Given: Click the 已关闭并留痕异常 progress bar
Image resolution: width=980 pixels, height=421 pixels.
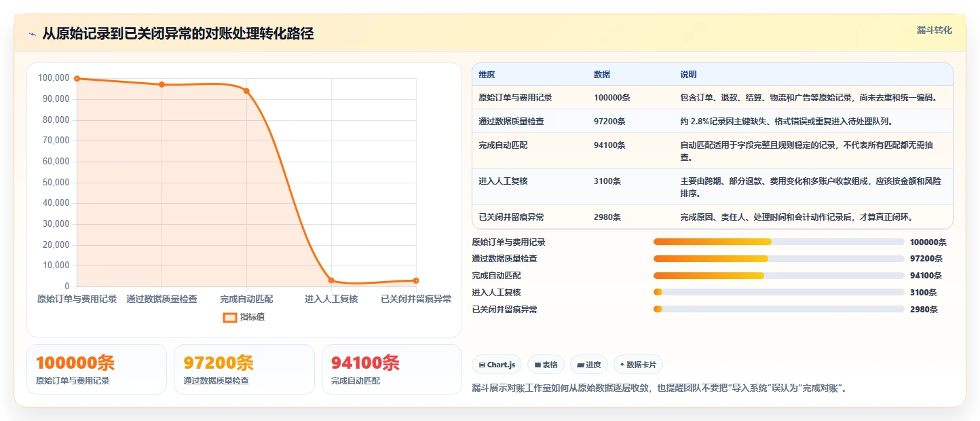Looking at the screenshot, I should click(778, 309).
